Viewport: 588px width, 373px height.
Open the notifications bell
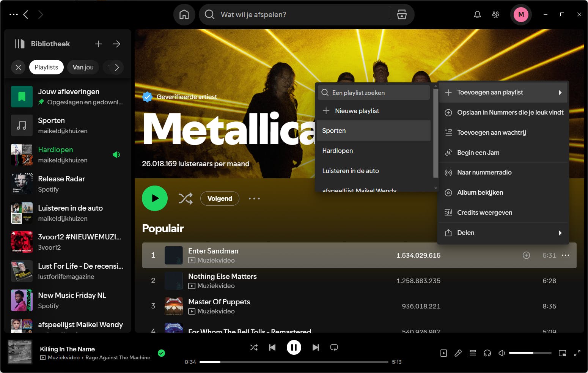(x=477, y=15)
